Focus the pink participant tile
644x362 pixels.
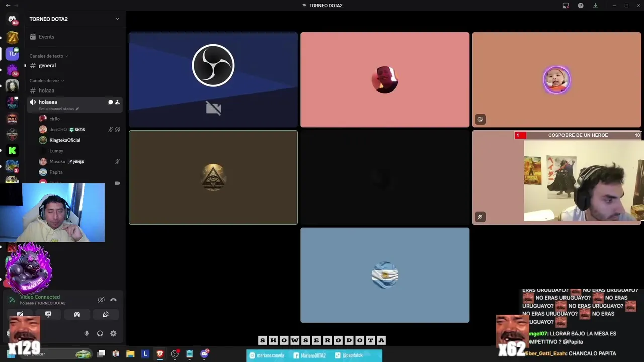coord(385,79)
